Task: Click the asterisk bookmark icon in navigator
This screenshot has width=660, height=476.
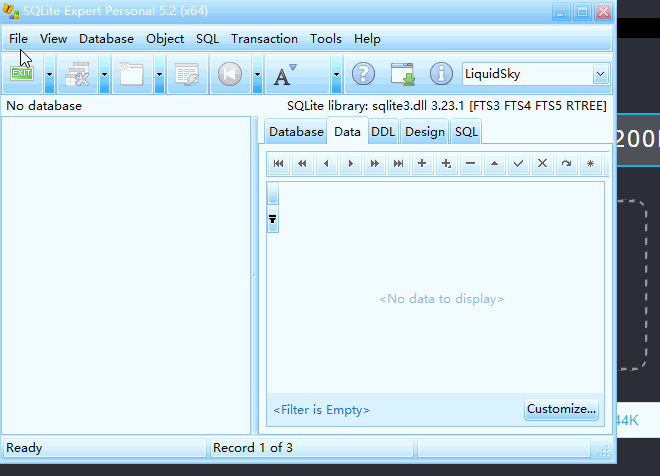Action: 591,163
